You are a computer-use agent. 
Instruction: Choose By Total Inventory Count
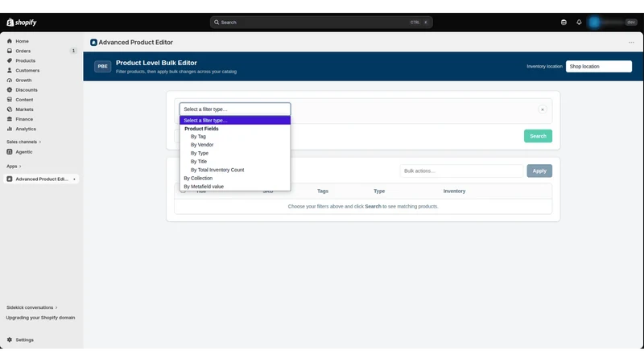pos(217,170)
